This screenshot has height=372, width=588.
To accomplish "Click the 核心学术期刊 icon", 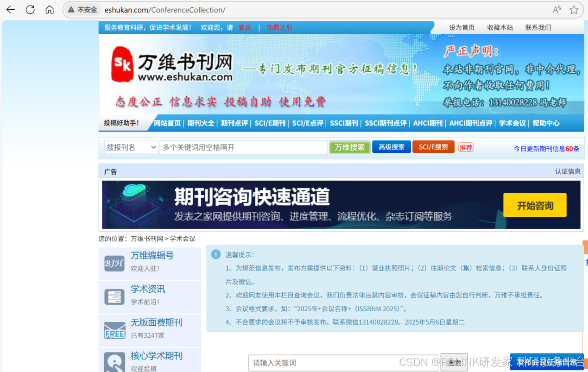I will (x=114, y=362).
